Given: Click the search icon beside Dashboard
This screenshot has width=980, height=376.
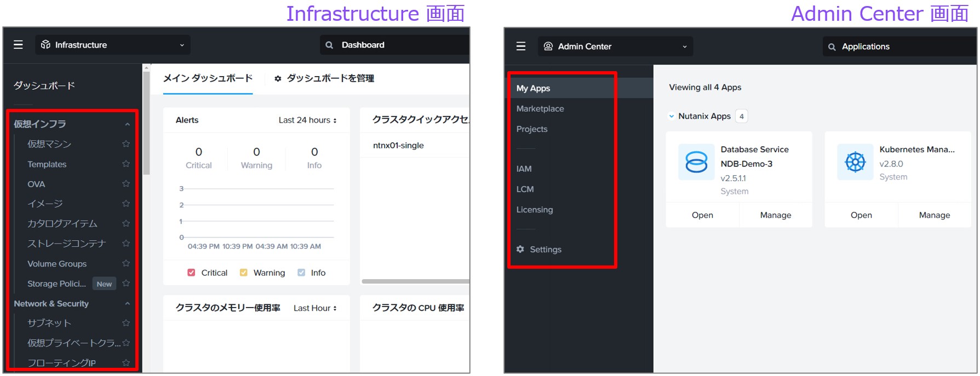Looking at the screenshot, I should tap(329, 45).
